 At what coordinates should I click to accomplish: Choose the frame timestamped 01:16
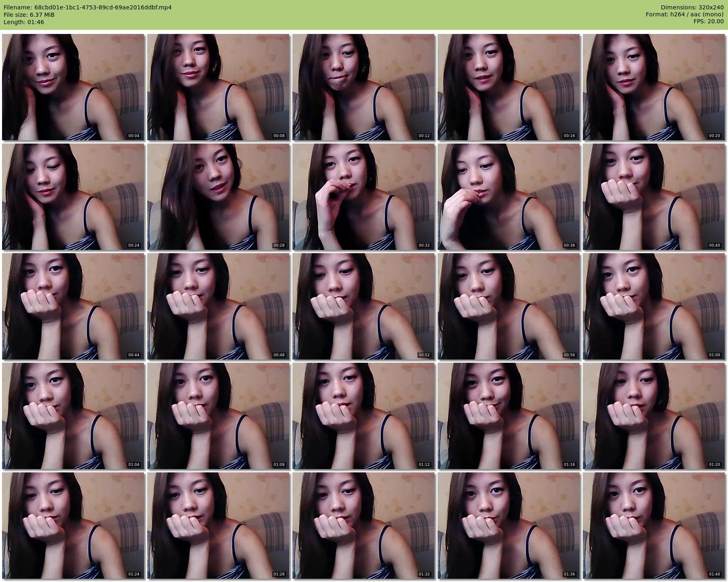click(x=509, y=416)
